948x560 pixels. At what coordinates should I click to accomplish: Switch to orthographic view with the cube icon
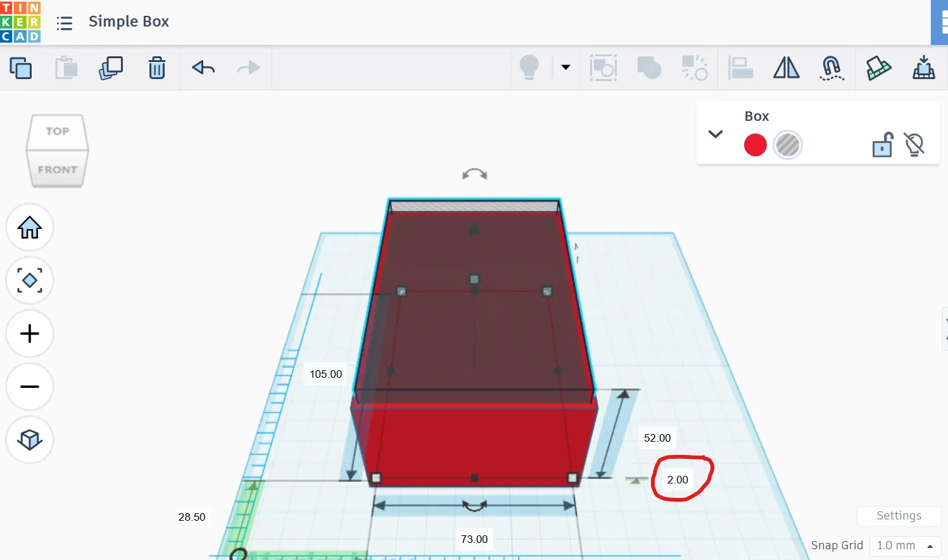tap(30, 440)
